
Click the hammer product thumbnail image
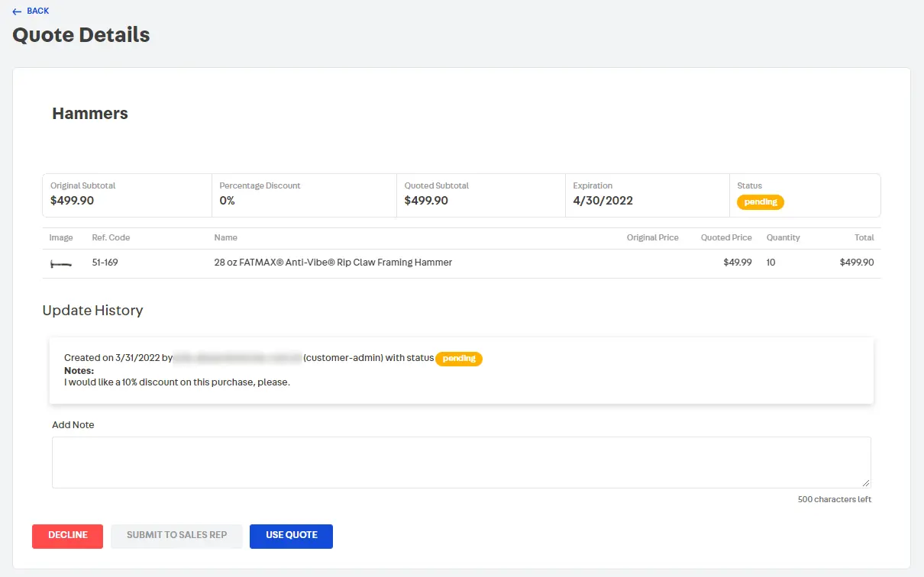[61, 263]
